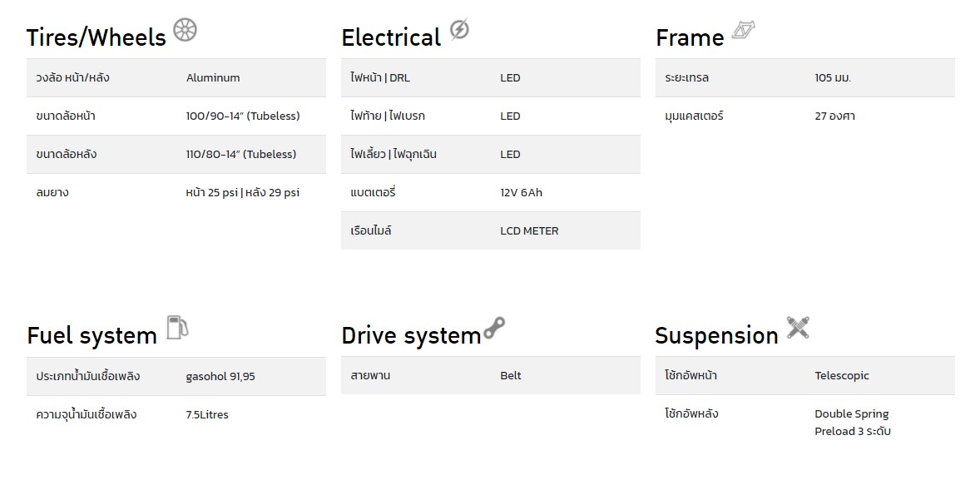Click the shock absorber icon beside Suspension
Screen dimensions: 980x480
[x=798, y=328]
